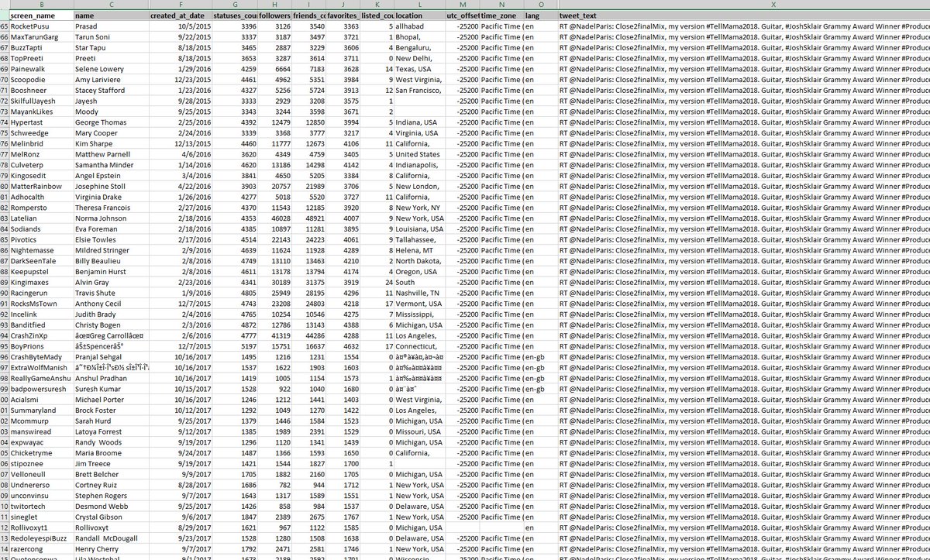Select column N header letter
Viewport: 930px width, 560px height.
pos(501,5)
